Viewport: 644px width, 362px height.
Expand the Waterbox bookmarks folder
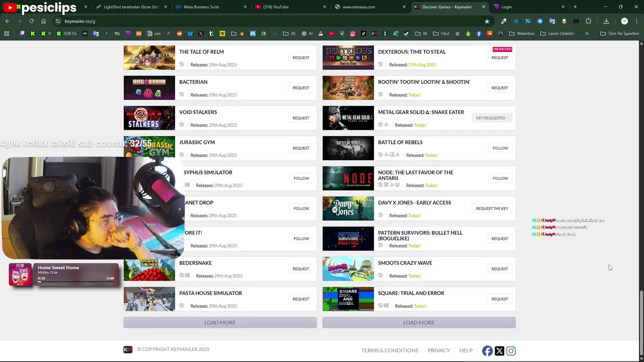click(522, 34)
